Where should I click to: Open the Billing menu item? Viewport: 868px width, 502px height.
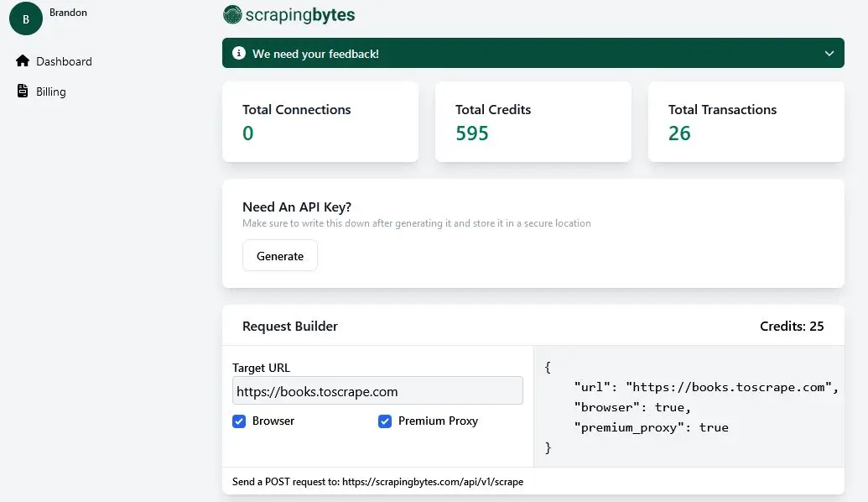(50, 92)
